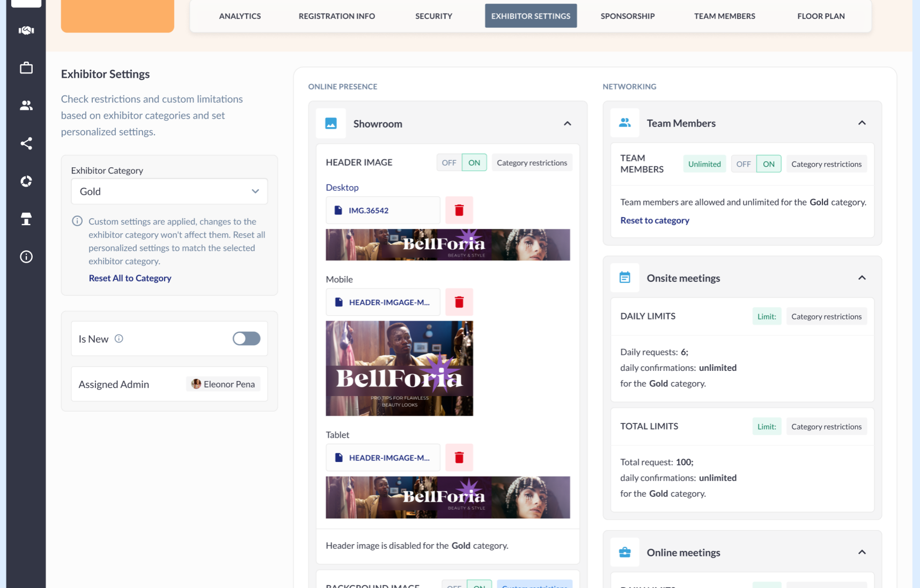Screen dimensions: 920x588
Task: Toggle the Is New switch
Action: pos(247,338)
